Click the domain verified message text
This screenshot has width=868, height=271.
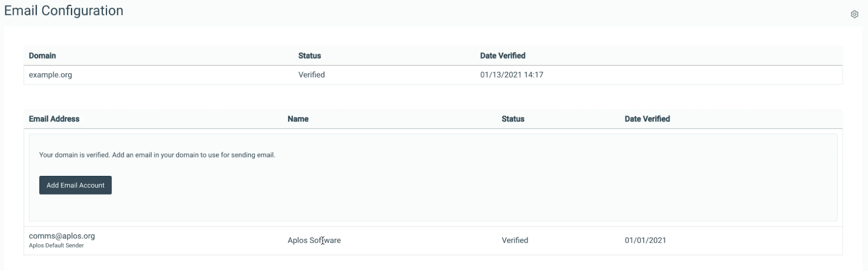[157, 155]
